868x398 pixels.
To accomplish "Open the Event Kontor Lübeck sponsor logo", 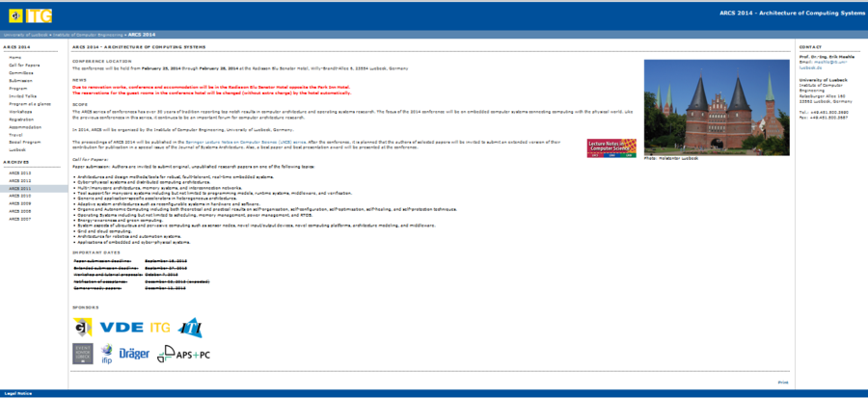I will pyautogui.click(x=83, y=354).
